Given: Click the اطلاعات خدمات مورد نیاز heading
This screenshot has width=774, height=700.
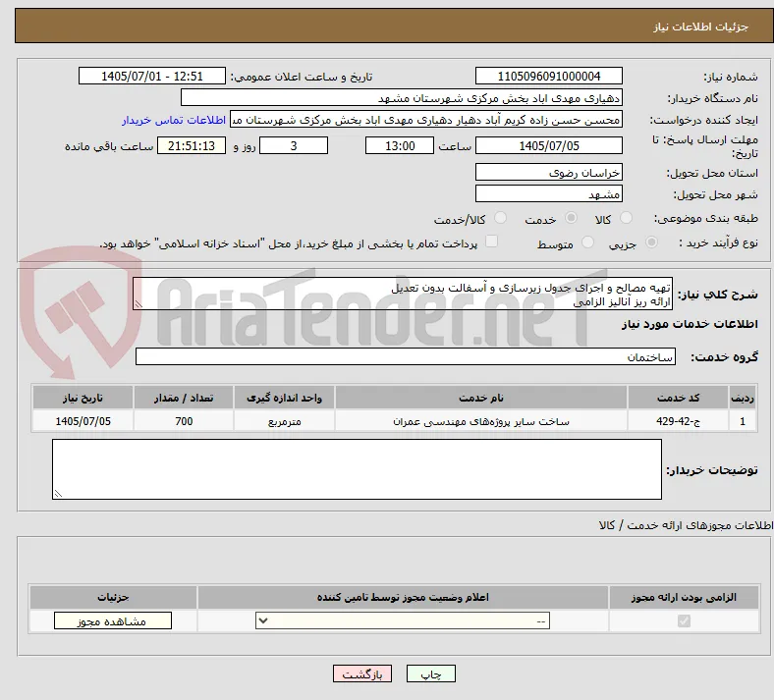Looking at the screenshot, I should 690,324.
